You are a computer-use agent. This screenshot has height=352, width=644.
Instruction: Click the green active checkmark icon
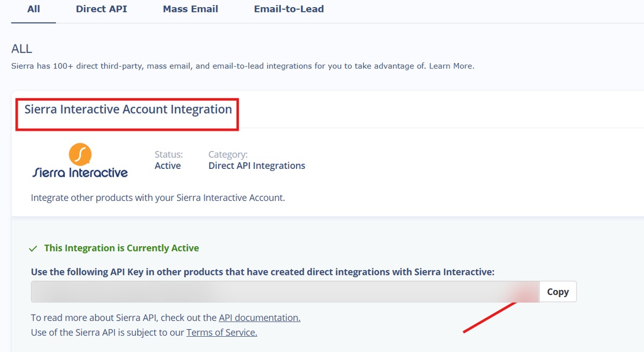[x=33, y=248]
